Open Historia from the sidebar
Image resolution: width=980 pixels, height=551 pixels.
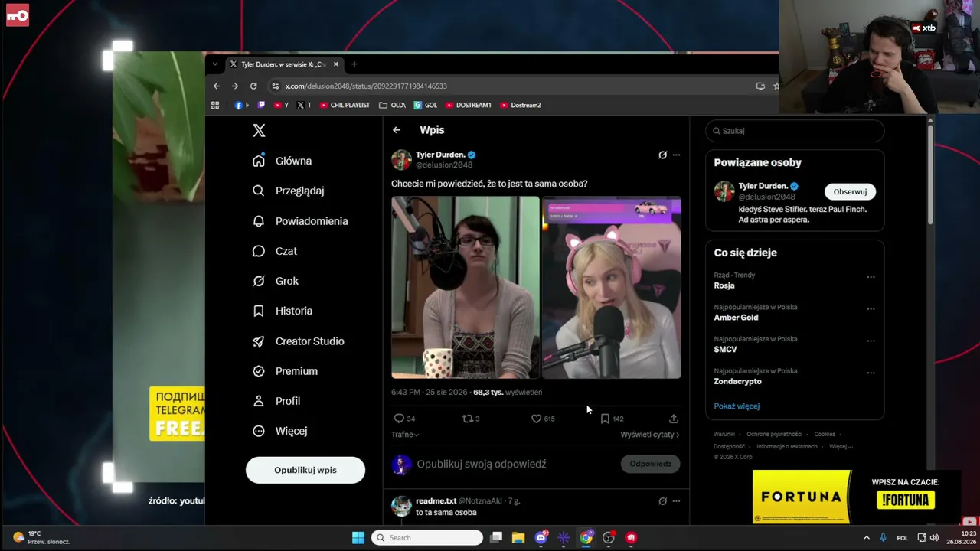click(283, 311)
